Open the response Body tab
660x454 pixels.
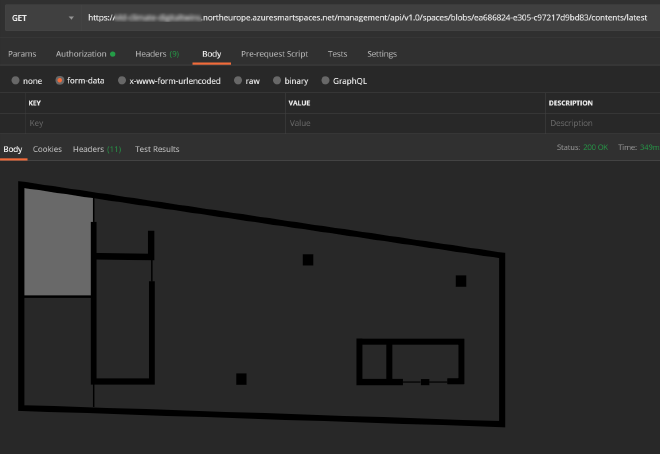[13, 149]
